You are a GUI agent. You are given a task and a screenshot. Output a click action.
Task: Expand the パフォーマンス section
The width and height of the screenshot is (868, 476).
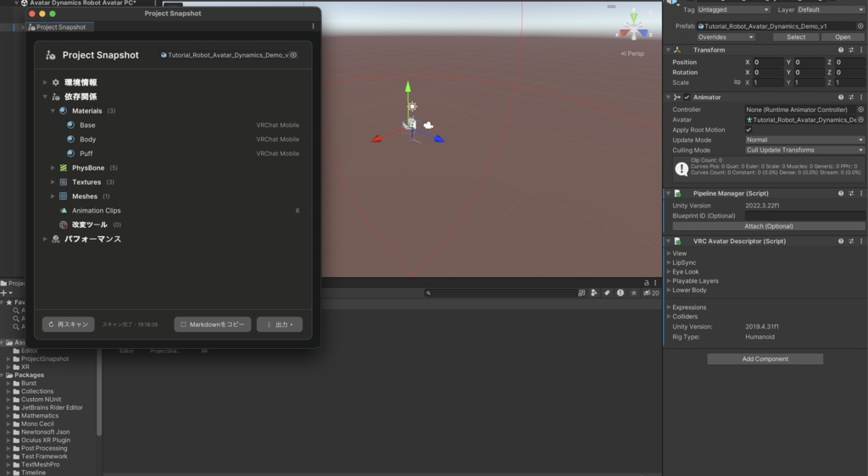(x=45, y=240)
